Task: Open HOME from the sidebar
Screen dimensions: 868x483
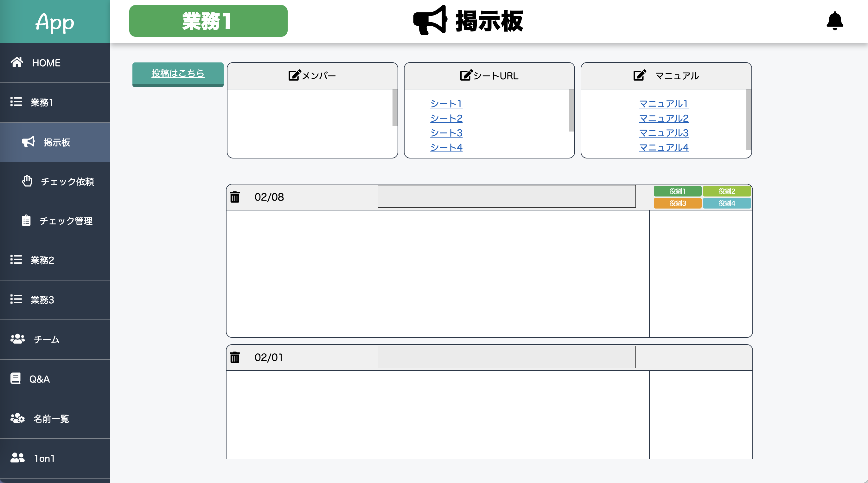Action: coord(46,63)
